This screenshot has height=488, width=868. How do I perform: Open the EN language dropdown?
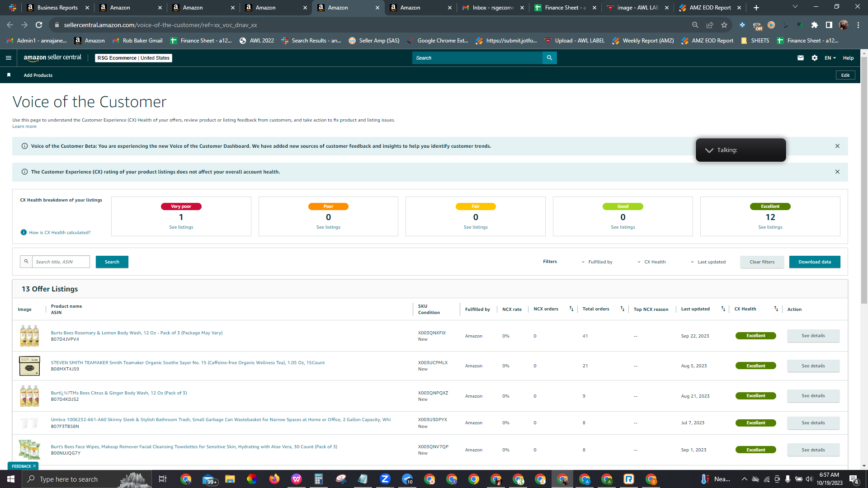pyautogui.click(x=830, y=58)
